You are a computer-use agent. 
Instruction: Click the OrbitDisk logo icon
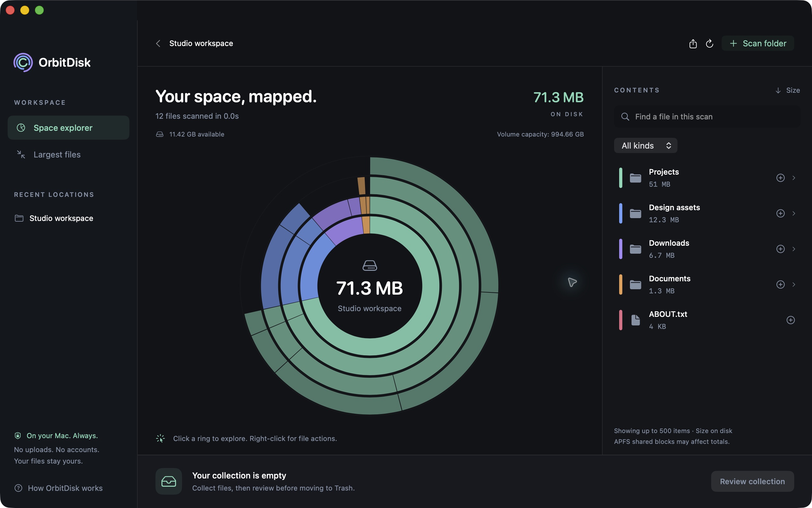pos(23,63)
